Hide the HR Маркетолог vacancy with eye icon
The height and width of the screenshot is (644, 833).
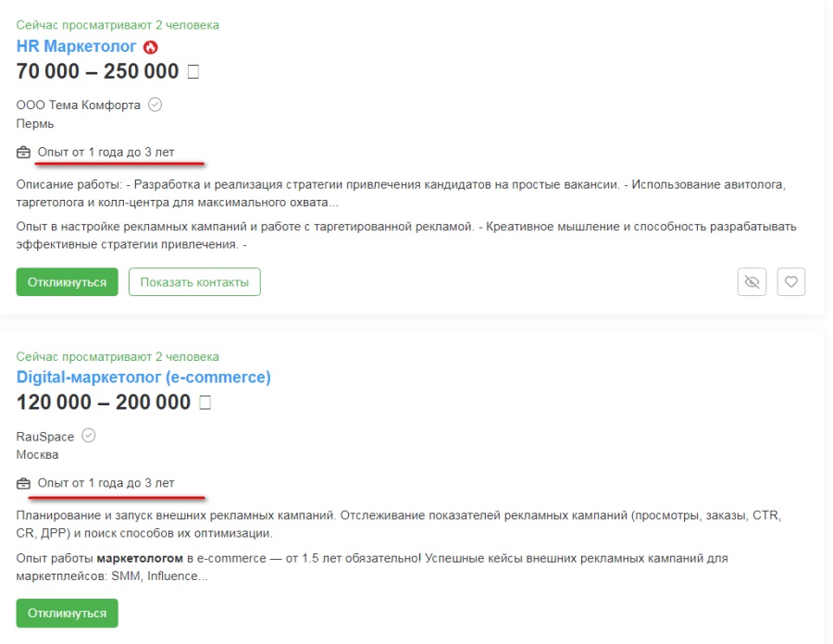point(752,282)
